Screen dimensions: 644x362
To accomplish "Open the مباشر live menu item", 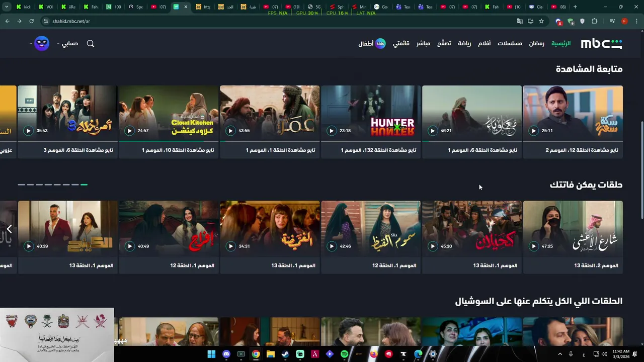I will coord(423,44).
